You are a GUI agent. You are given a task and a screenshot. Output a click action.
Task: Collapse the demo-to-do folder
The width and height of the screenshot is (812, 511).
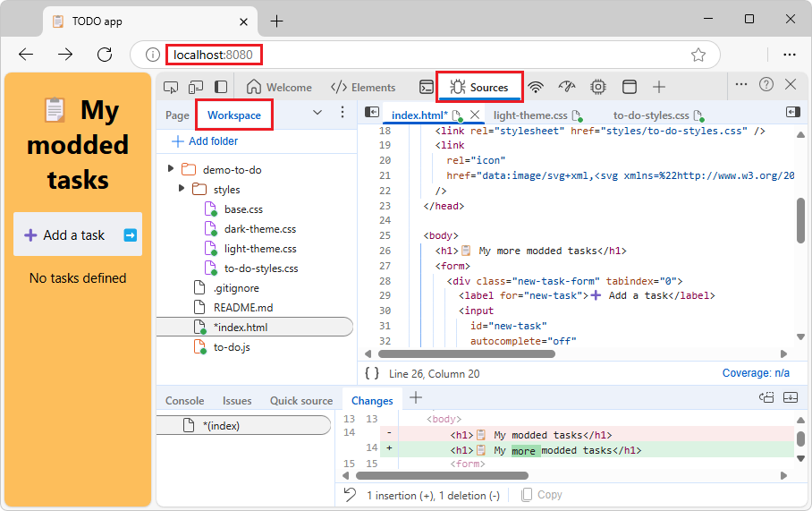point(171,169)
